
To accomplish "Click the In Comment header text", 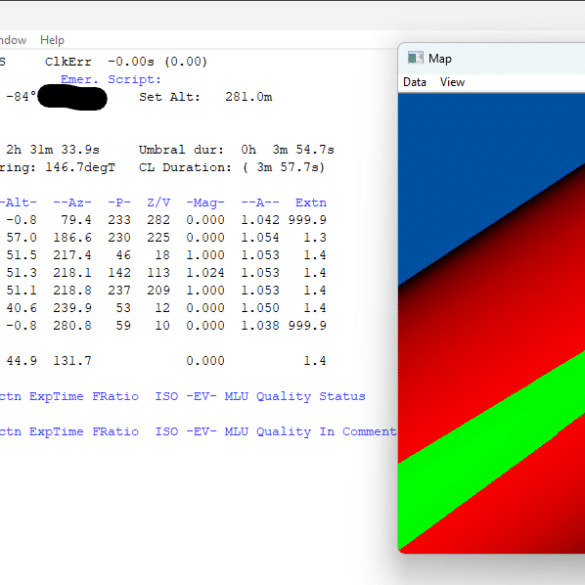I will 358,431.
